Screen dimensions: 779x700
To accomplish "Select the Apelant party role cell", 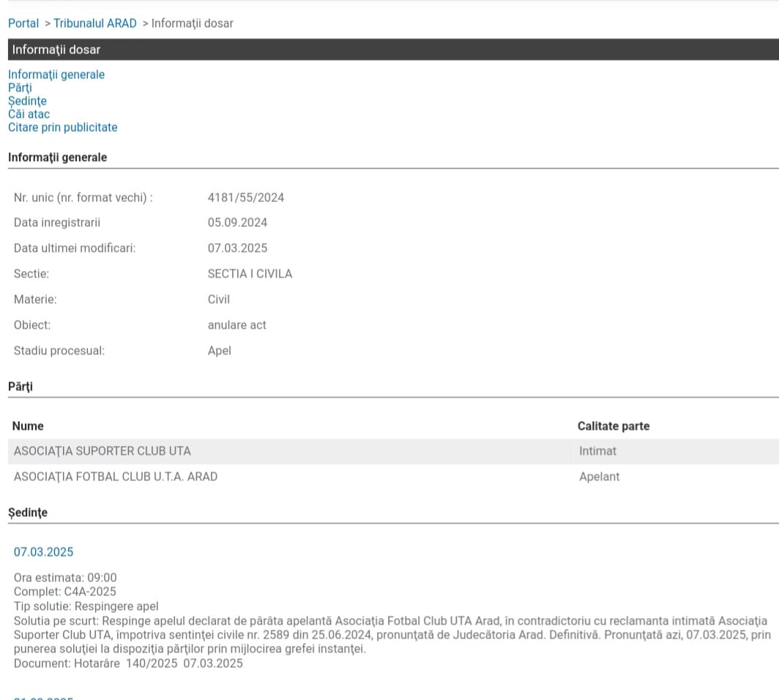I will point(599,477).
